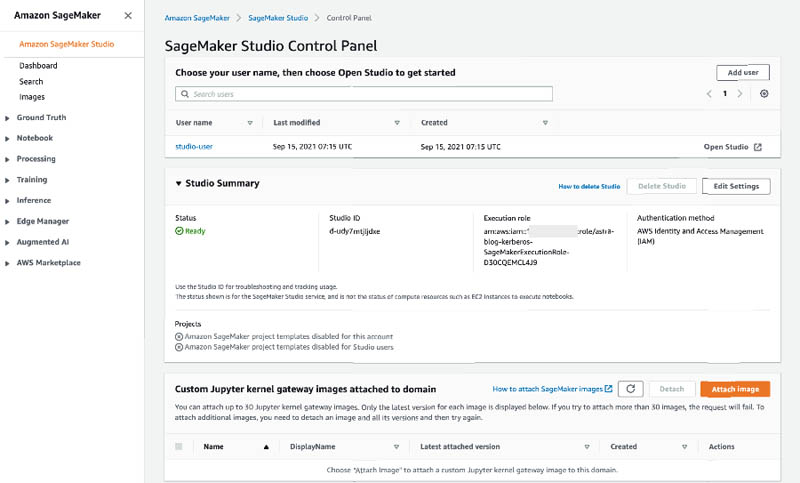The image size is (800, 483).
Task: Click the Delete Studio button
Action: click(662, 186)
